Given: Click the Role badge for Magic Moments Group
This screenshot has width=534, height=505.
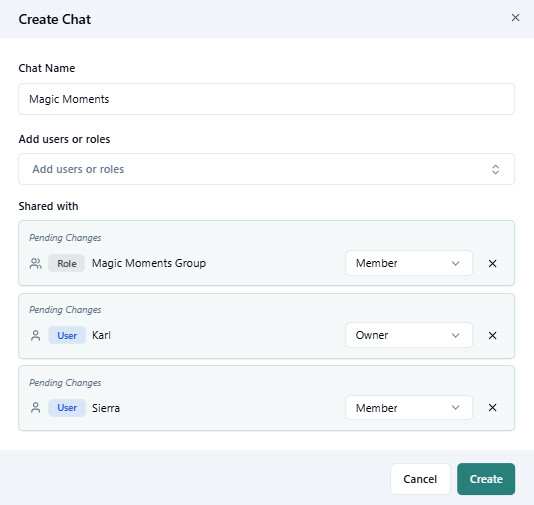Looking at the screenshot, I should coord(67,263).
